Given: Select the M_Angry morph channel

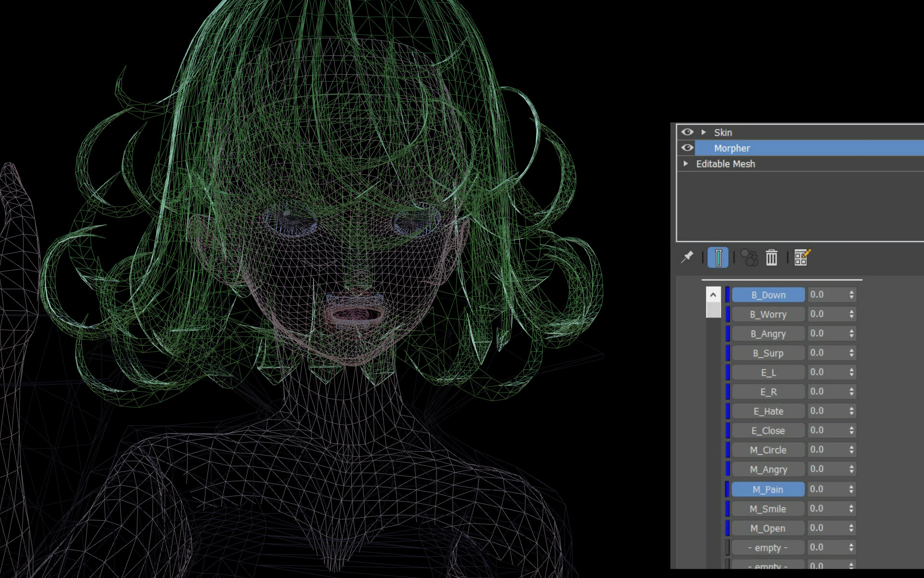Looking at the screenshot, I should pos(768,469).
